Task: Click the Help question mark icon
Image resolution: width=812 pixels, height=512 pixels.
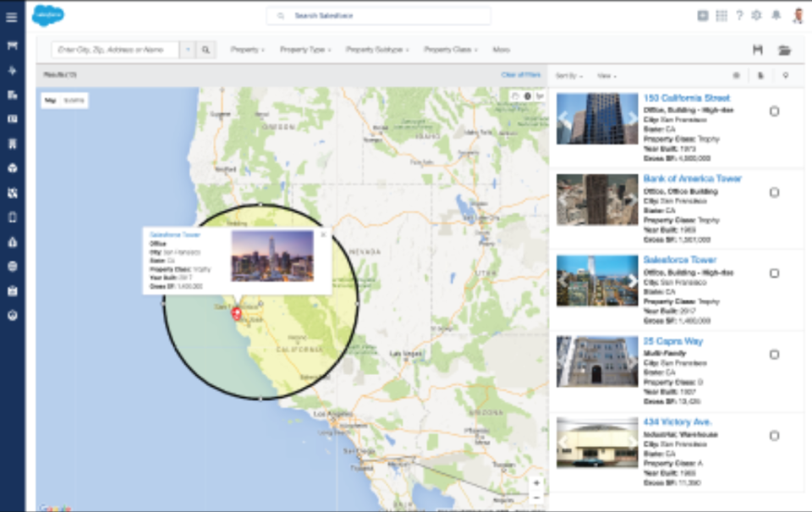Action: (x=740, y=14)
